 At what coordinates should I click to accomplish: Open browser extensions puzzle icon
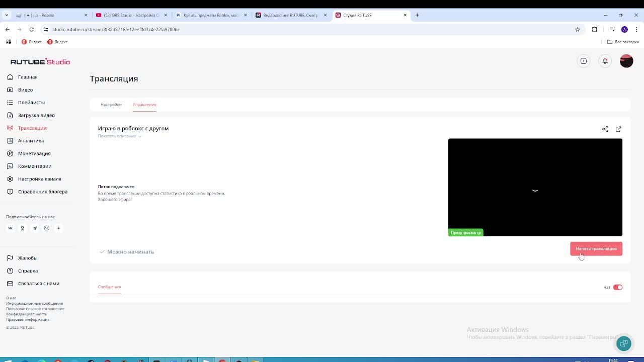coord(594,29)
